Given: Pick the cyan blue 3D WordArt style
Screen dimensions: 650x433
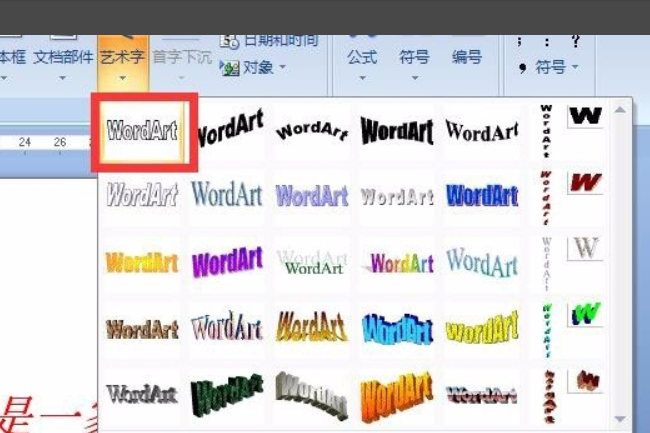Looking at the screenshot, I should (397, 329).
